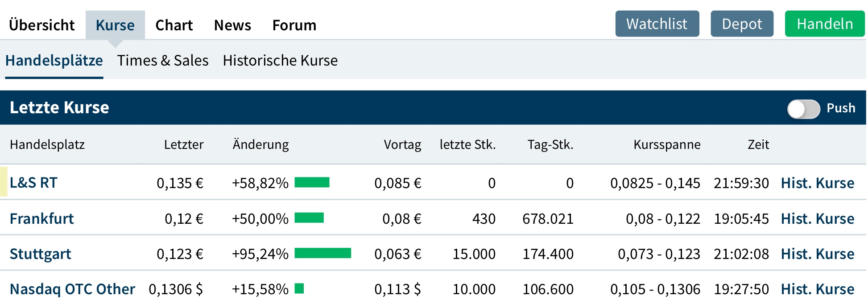The width and height of the screenshot is (868, 304).
Task: Open the News tab
Action: (232, 25)
